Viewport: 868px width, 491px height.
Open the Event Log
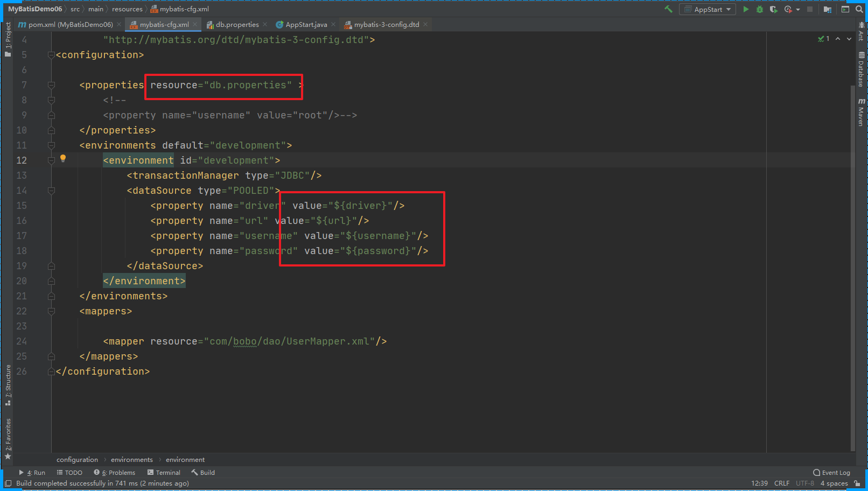pos(832,473)
